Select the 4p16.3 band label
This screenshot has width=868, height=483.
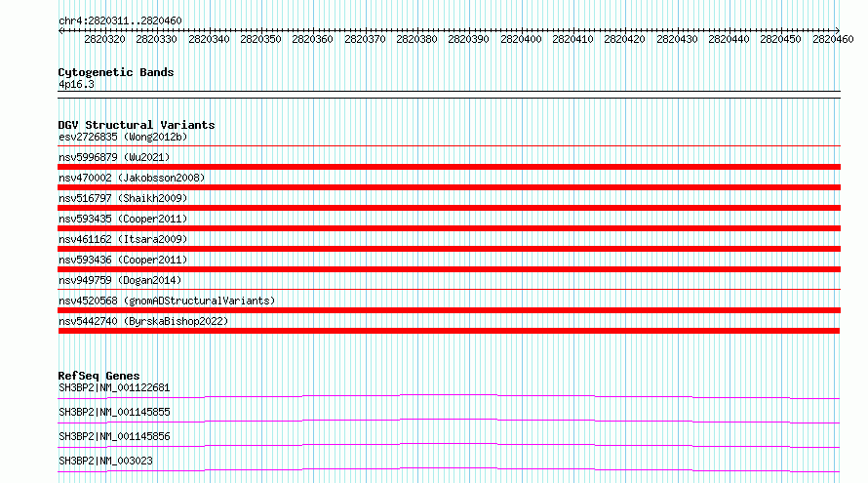pyautogui.click(x=76, y=84)
